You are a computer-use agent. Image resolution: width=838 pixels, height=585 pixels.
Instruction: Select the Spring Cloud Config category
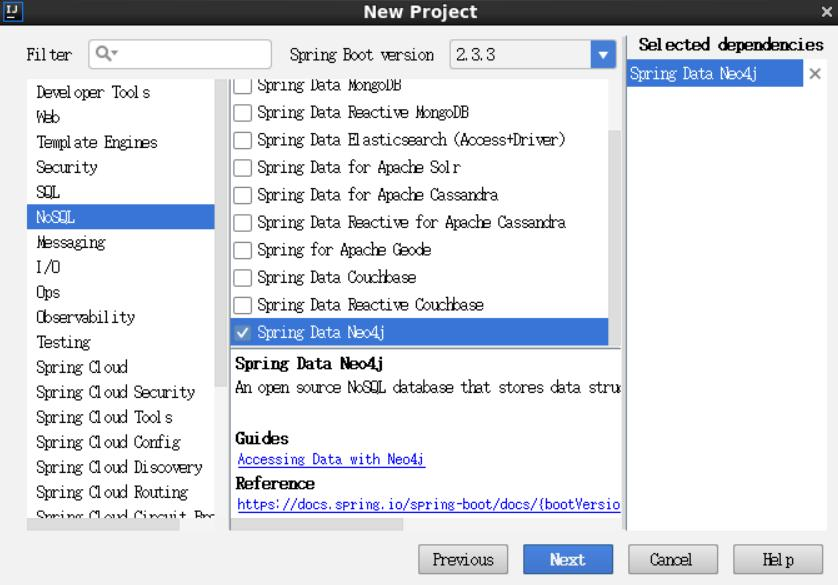point(108,442)
